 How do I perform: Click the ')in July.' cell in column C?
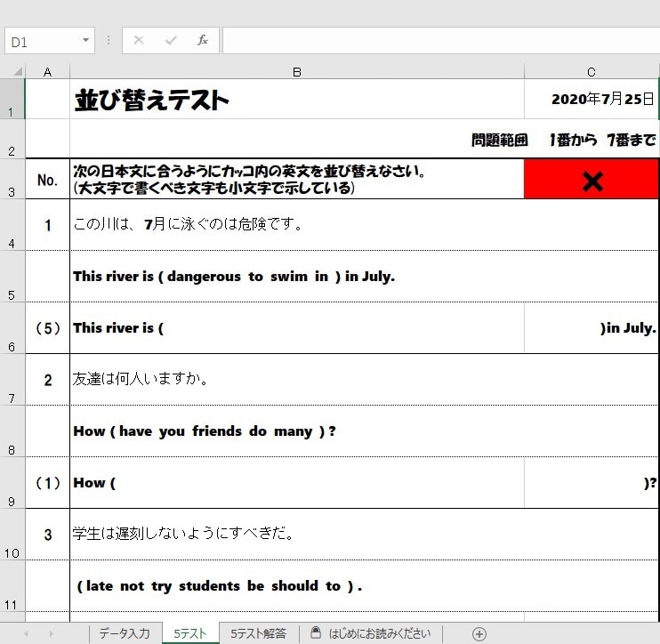tap(592, 328)
